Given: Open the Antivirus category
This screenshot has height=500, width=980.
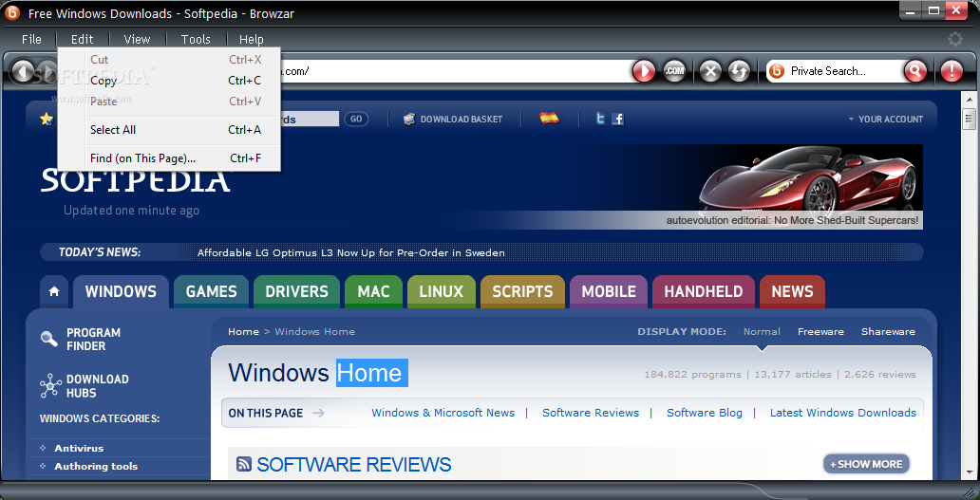Looking at the screenshot, I should 79,448.
